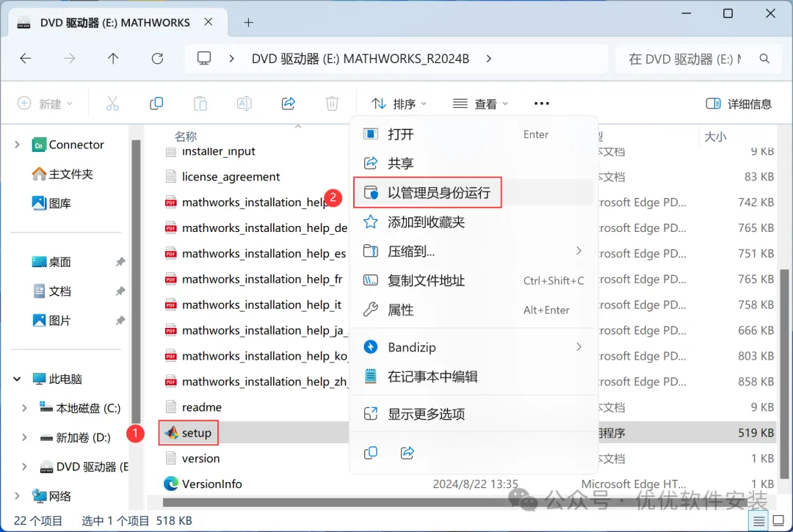The width and height of the screenshot is (793, 532).
Task: Expand the Connector tree node
Action: coord(17,145)
